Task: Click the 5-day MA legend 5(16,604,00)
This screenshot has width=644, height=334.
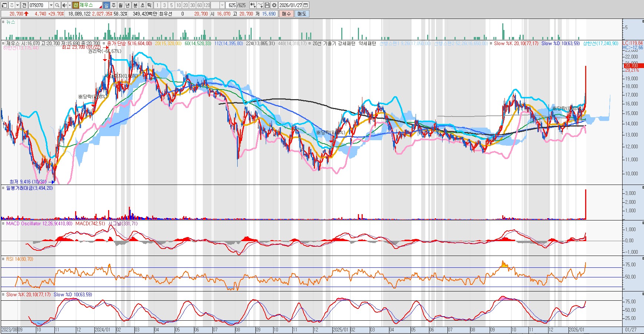Action: tap(140, 43)
